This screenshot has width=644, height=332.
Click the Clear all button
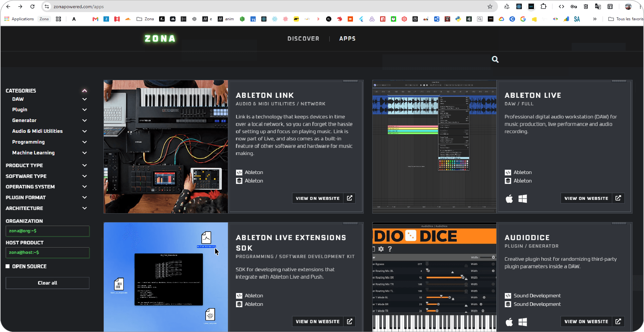(47, 283)
